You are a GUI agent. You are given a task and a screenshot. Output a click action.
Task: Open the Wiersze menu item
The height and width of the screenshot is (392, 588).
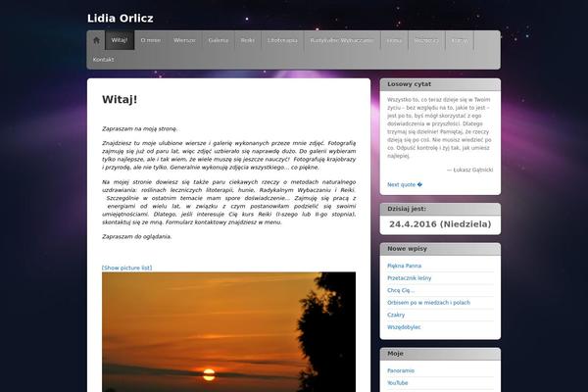184,40
